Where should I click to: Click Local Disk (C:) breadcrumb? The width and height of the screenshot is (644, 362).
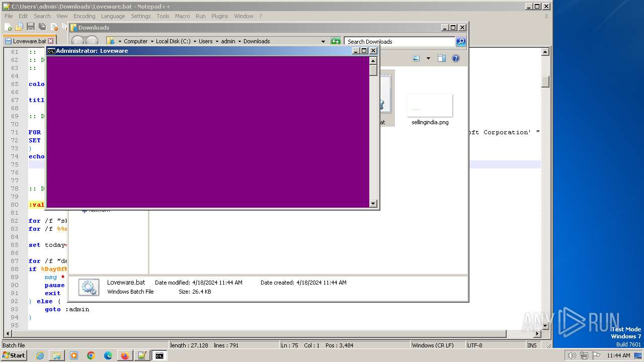coord(173,41)
